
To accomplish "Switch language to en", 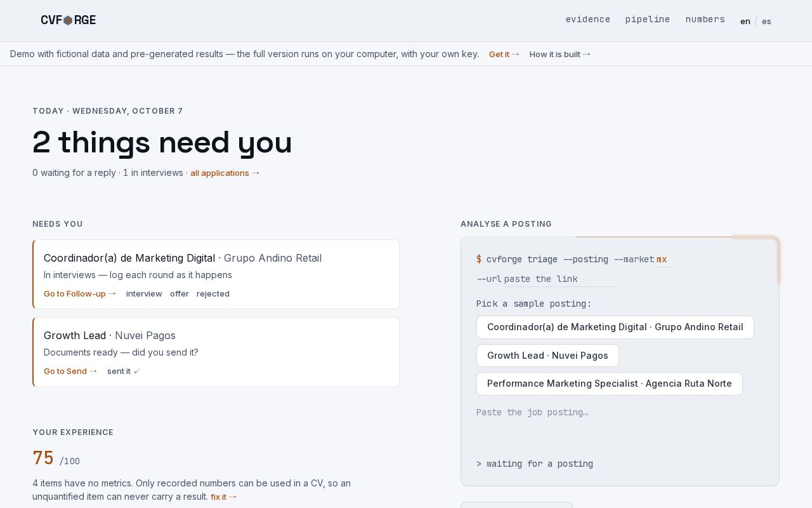I will (745, 21).
